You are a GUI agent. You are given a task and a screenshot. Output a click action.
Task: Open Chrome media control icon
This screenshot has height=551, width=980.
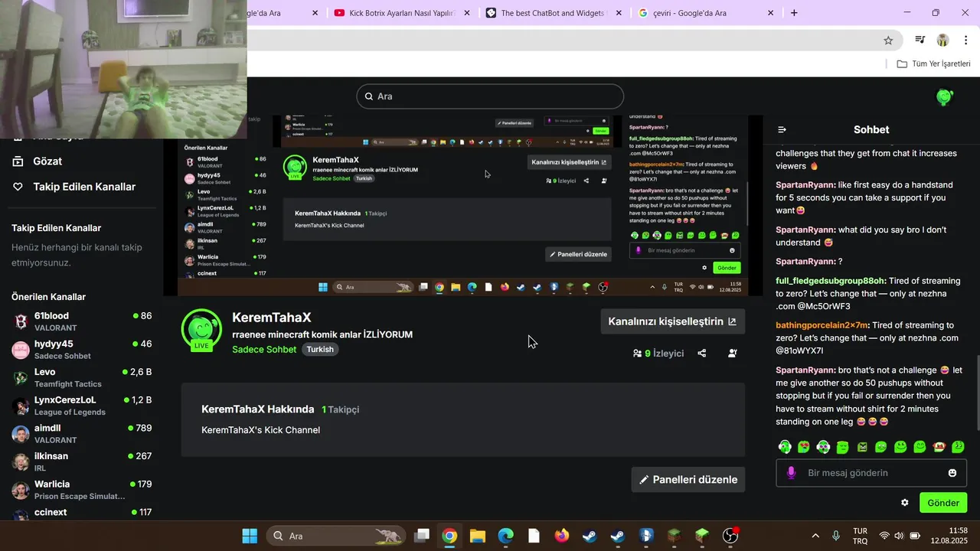(x=920, y=41)
